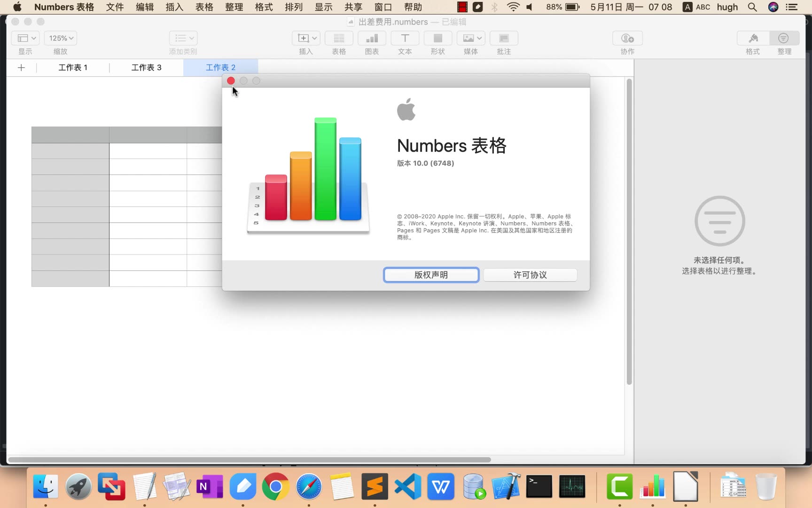The width and height of the screenshot is (812, 508).
Task: Open Finder from the Dock
Action: (46, 486)
